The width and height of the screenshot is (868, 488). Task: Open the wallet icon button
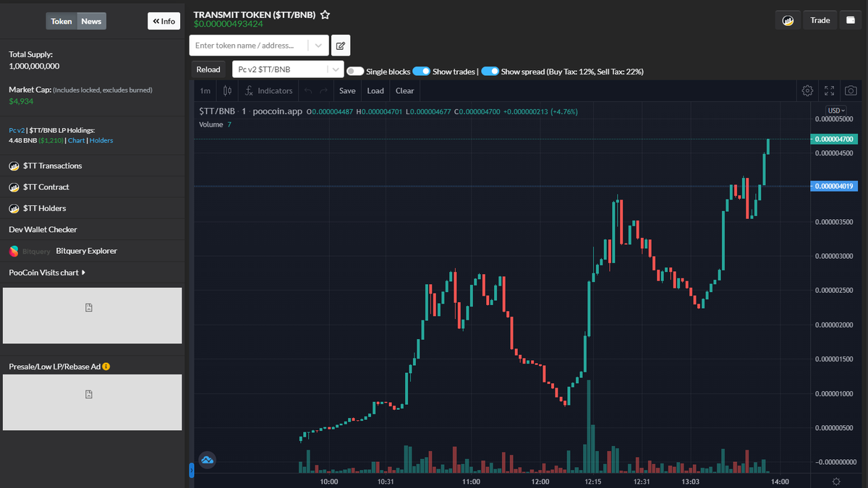851,20
